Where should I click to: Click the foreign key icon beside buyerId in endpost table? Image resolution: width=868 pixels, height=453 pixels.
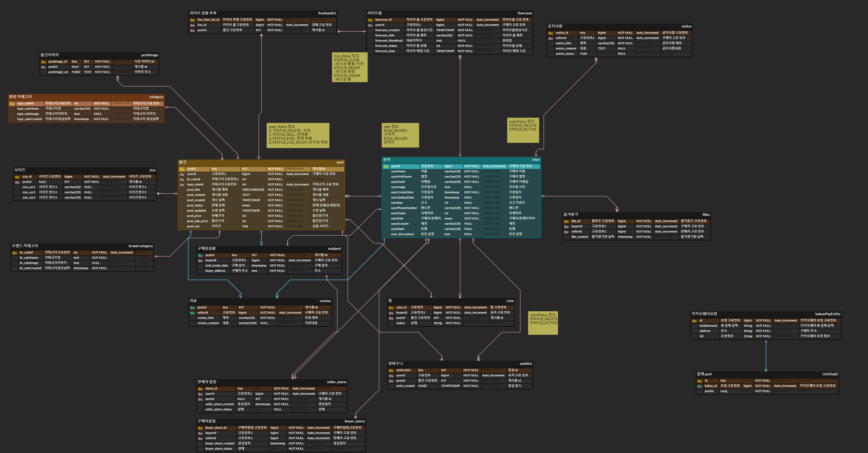[x=200, y=261]
